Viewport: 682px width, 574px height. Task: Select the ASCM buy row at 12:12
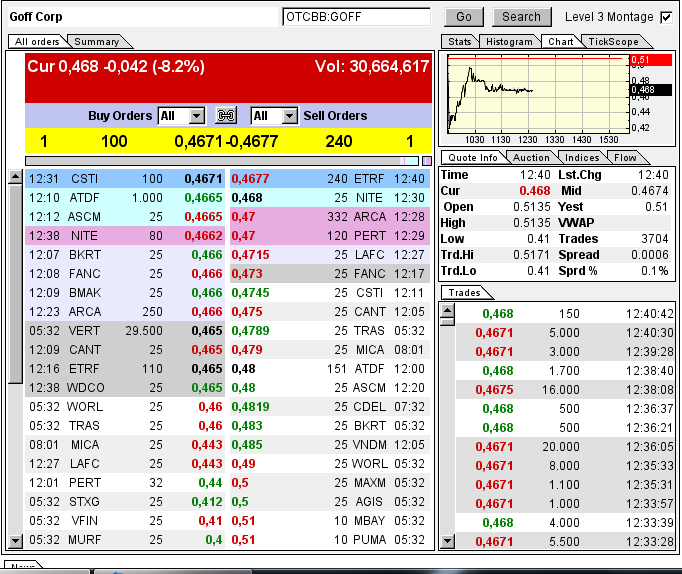click(125, 217)
